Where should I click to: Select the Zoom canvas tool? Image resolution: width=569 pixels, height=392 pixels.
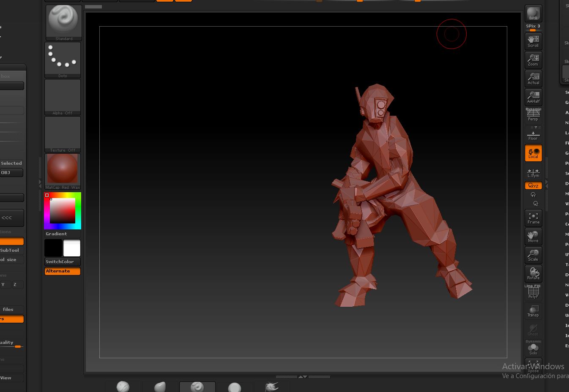533,60
